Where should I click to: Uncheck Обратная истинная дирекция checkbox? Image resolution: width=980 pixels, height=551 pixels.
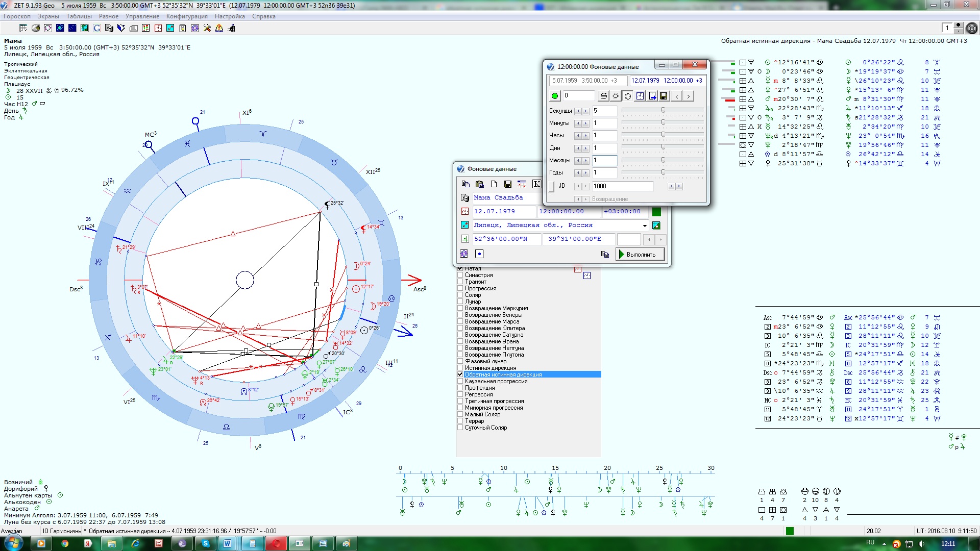pos(460,374)
